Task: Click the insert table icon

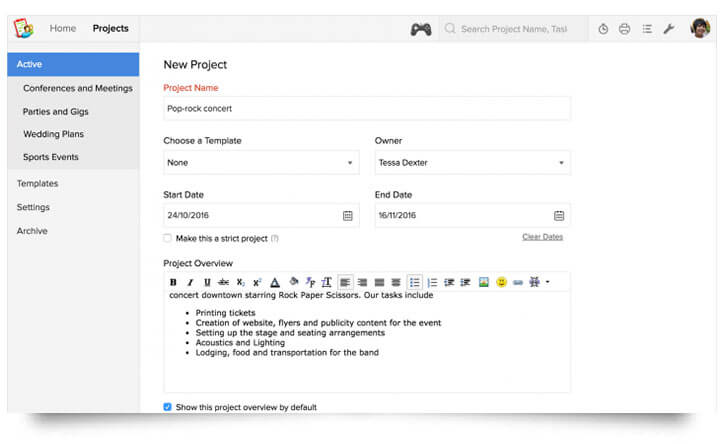Action: point(535,282)
